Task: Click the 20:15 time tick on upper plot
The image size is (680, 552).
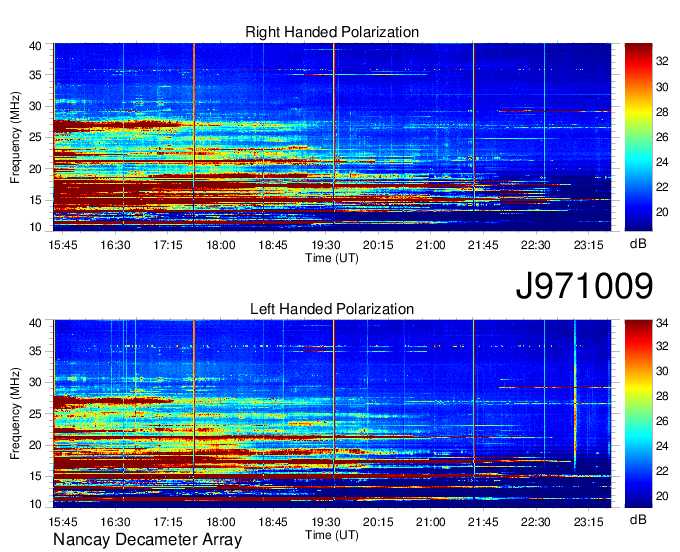Action: click(x=378, y=245)
